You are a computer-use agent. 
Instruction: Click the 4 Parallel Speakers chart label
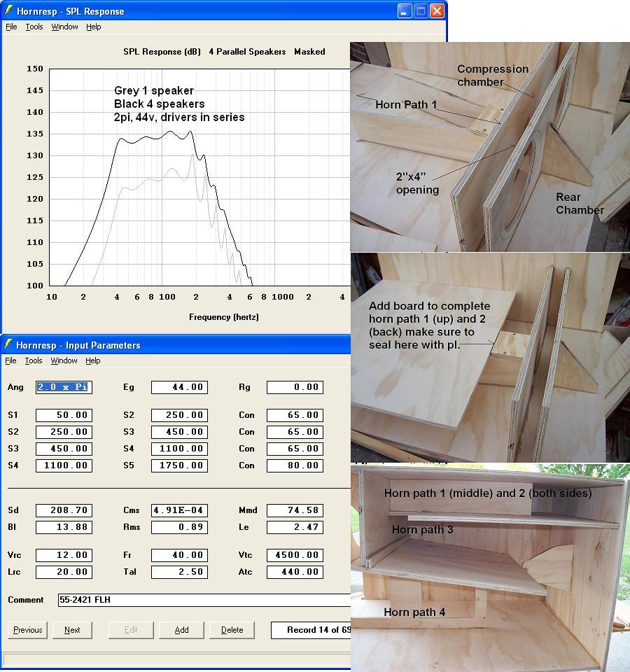click(x=247, y=52)
